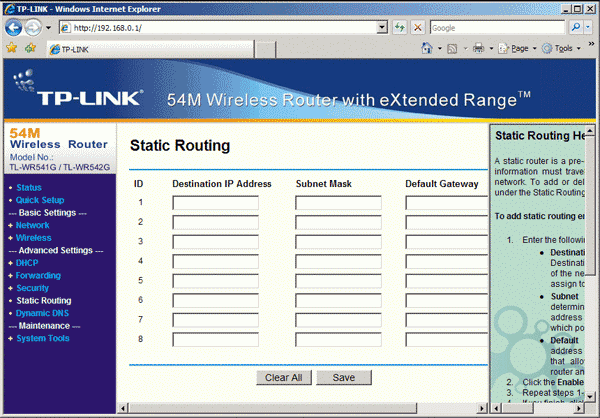Viewport: 600px width, 418px height.
Task: Click the 'Default Gateway' column header
Action: click(x=442, y=184)
